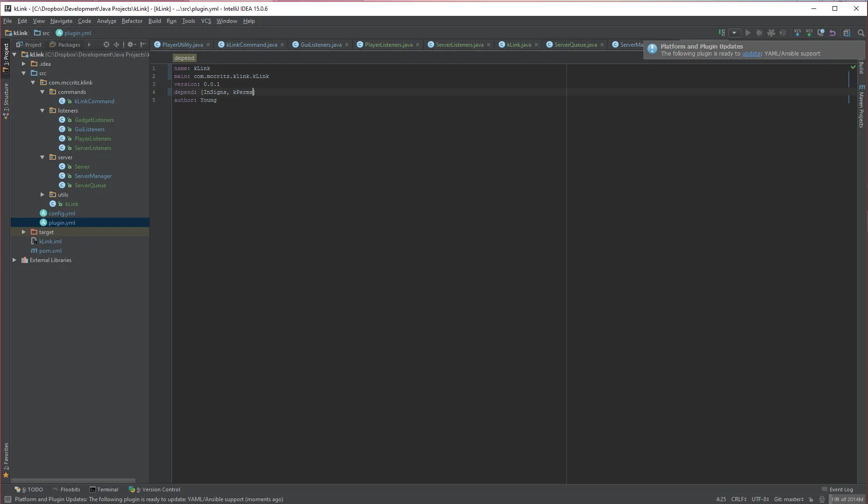Open the CRLF line separator selector

pos(739,499)
